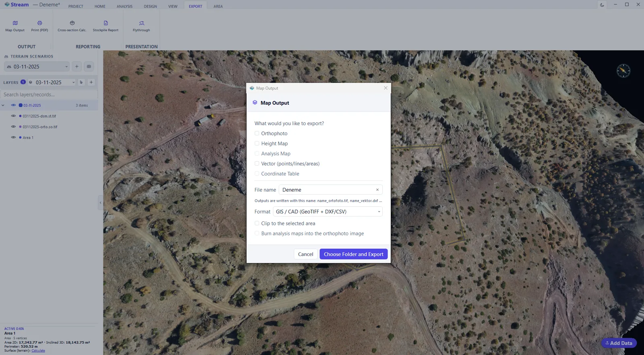Open the terrain scenario compare grid
Screen dimensions: 644x355
click(x=89, y=66)
